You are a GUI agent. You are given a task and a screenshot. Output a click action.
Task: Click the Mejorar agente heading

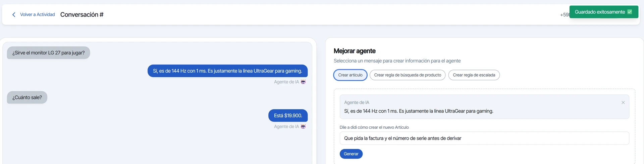(355, 51)
